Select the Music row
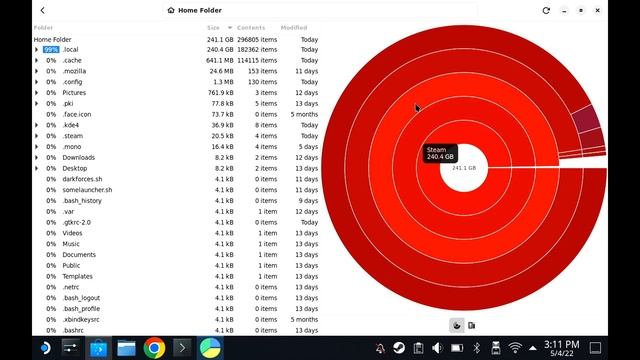This screenshot has height=360, width=640. (x=176, y=244)
